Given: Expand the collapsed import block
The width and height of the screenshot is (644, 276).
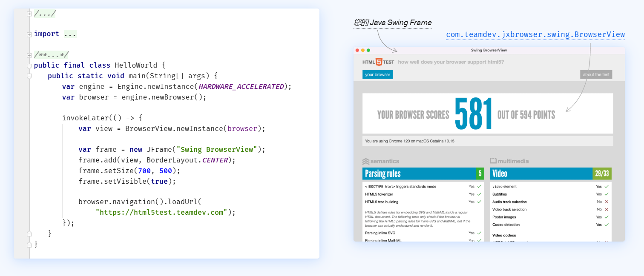Looking at the screenshot, I should (29, 34).
